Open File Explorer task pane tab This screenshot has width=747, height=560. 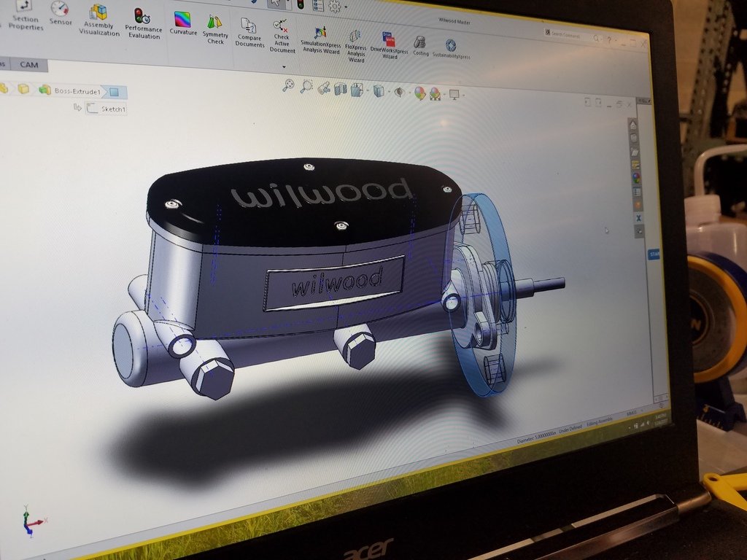[635, 152]
